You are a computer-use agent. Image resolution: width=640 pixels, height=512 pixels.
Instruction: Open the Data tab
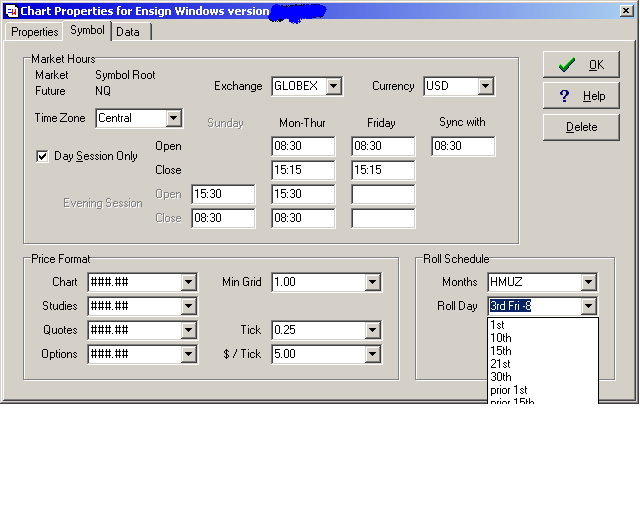pyautogui.click(x=128, y=32)
